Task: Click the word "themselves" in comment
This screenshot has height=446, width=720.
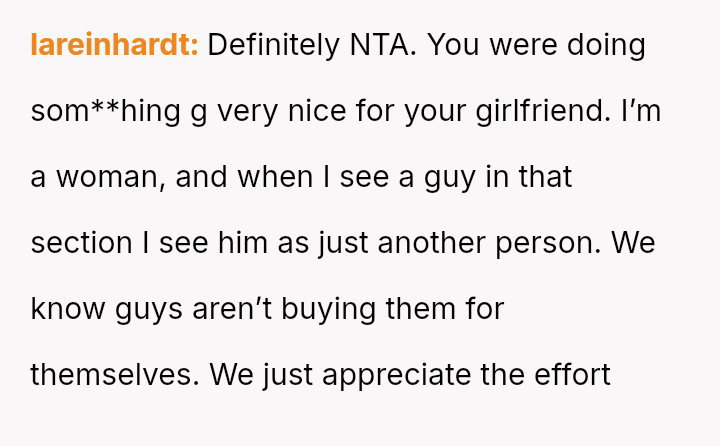Action: [x=115, y=375]
